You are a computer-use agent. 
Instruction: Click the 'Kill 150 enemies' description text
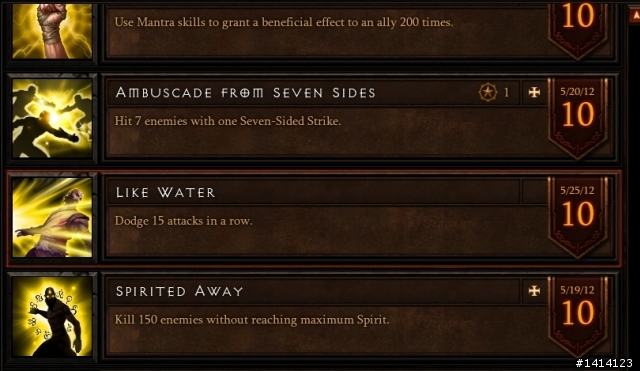pos(251,320)
